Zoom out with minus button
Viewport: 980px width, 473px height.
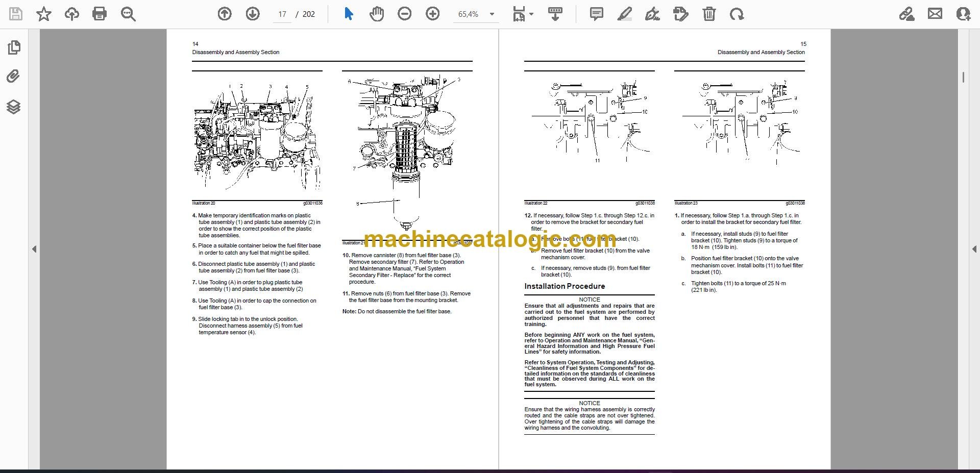point(405,14)
